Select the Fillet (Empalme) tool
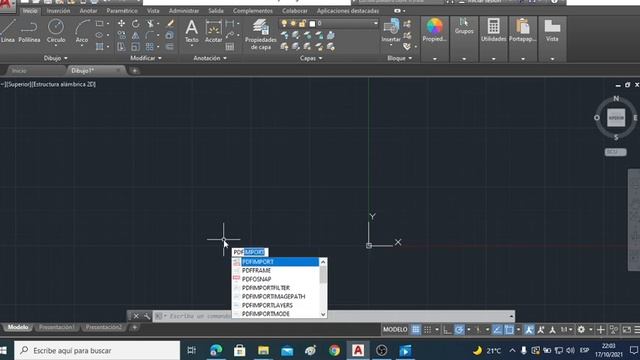Screen dimensions: 640x360 pyautogui.click(x=150, y=35)
